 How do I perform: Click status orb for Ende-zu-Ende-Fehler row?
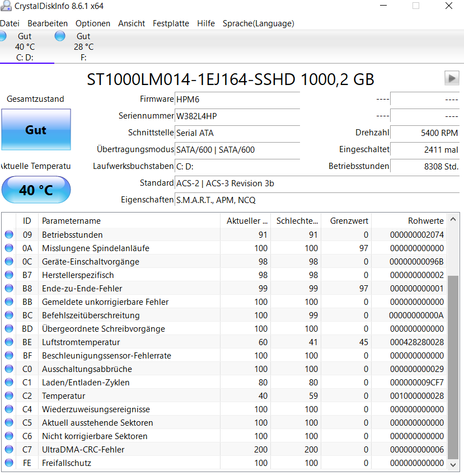[x=9, y=288]
